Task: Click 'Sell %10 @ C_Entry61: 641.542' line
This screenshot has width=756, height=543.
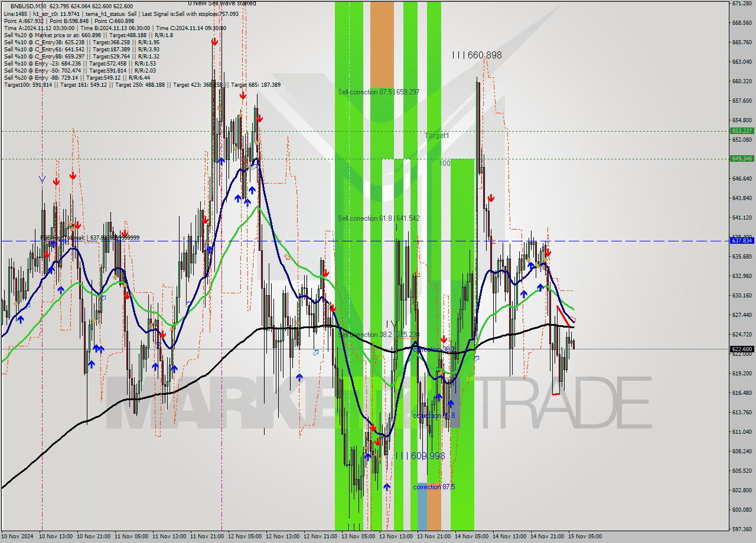Action: click(82, 49)
